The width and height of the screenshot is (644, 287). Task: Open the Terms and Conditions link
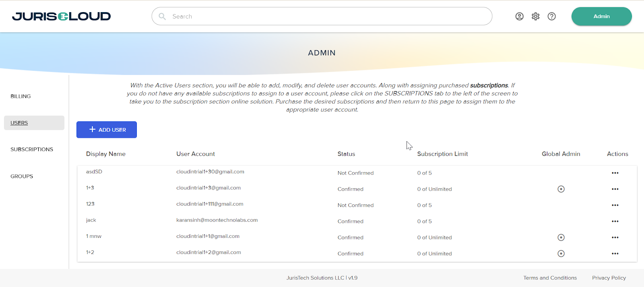tap(550, 278)
